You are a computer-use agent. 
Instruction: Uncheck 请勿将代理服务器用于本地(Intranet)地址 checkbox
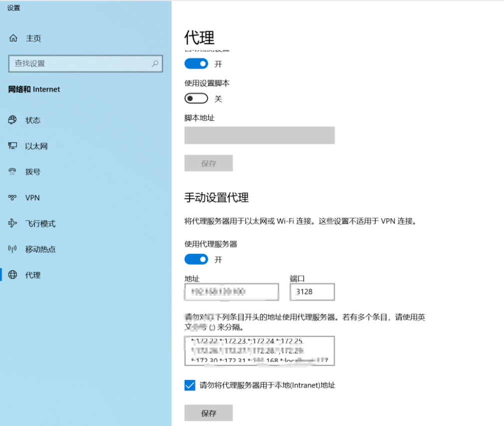190,385
